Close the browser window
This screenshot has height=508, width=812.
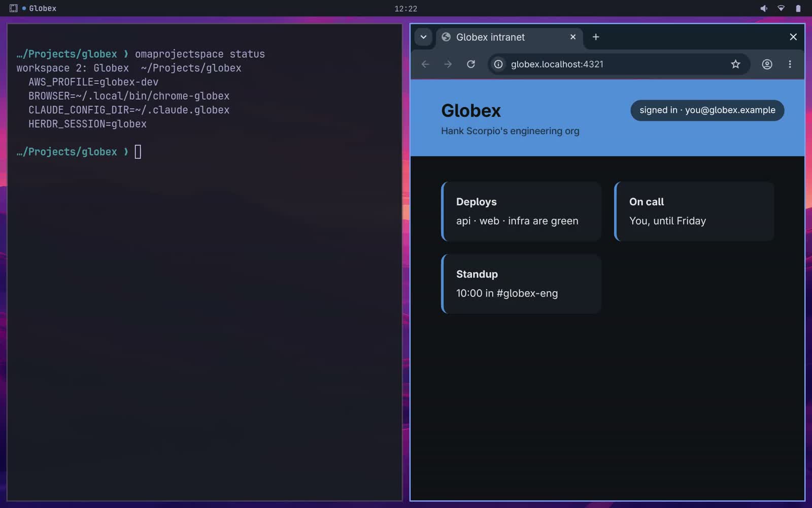pyautogui.click(x=793, y=37)
